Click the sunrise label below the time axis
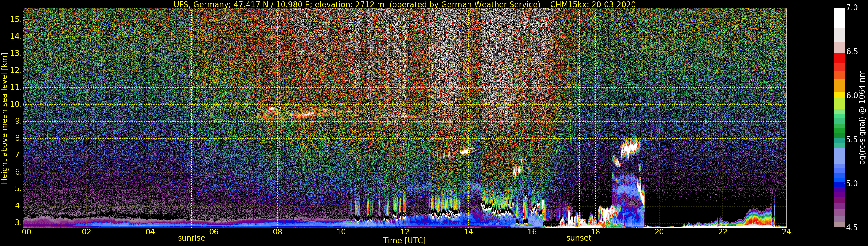 tap(191, 238)
